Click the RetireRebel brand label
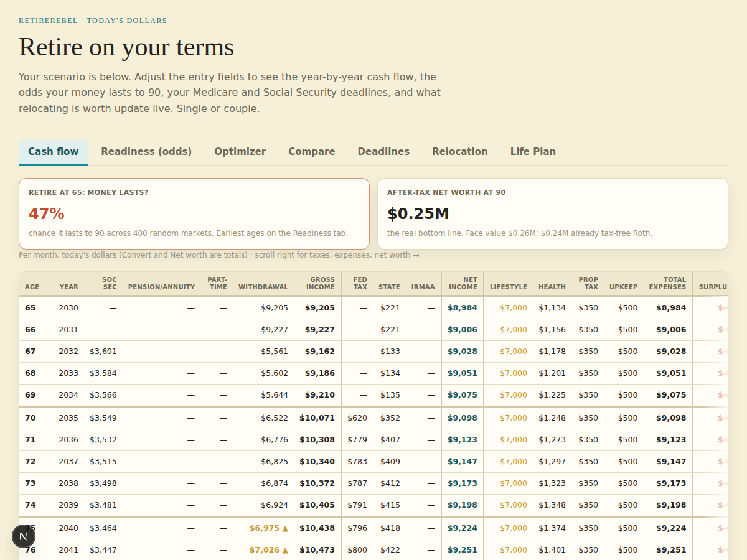This screenshot has width=747, height=560. click(93, 21)
